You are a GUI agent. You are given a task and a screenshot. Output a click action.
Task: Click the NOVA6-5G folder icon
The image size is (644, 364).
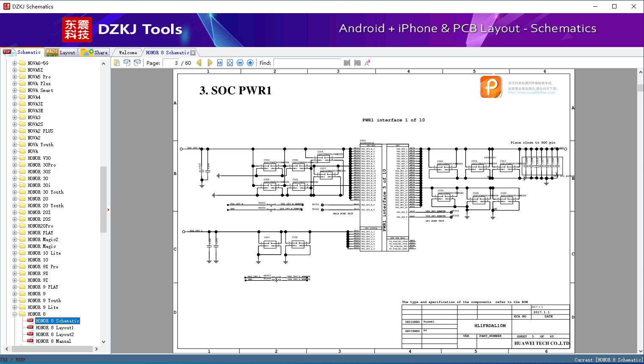(22, 63)
